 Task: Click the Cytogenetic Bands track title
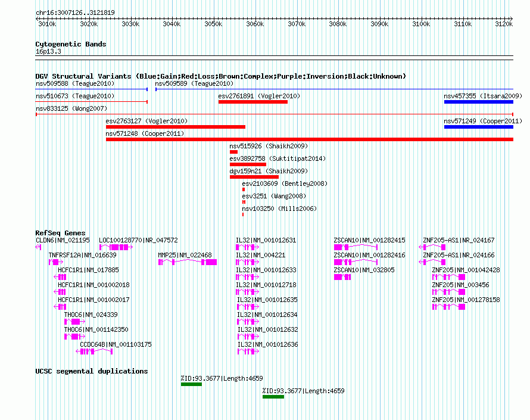point(71,44)
